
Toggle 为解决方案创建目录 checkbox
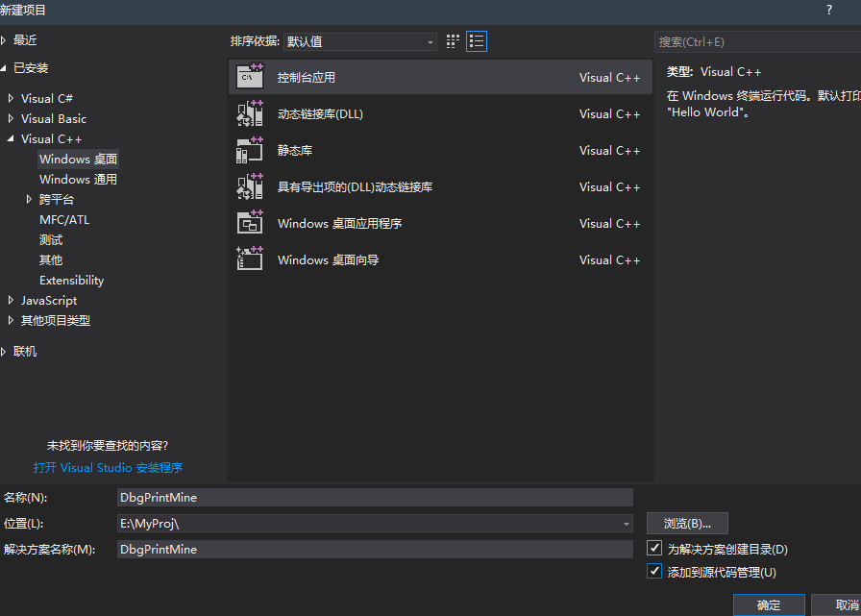[654, 548]
